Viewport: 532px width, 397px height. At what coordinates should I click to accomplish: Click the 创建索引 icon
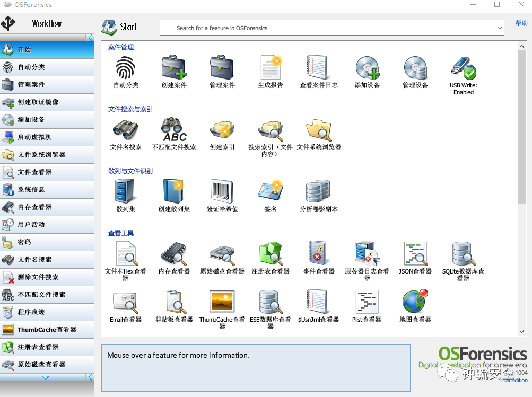(222, 129)
